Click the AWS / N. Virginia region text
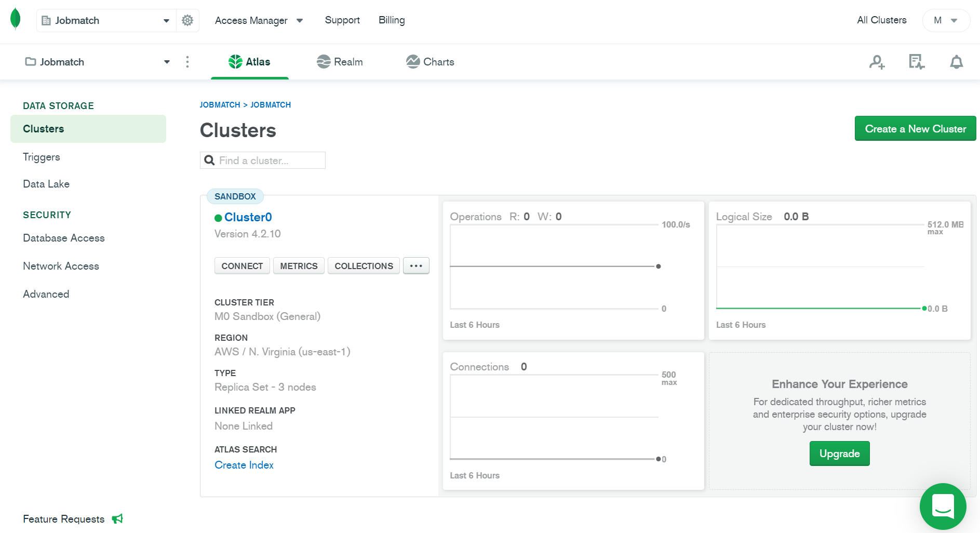 [x=283, y=352]
